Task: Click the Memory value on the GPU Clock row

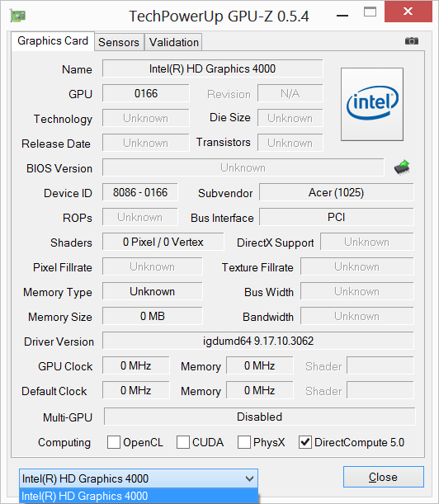Action: tap(260, 365)
